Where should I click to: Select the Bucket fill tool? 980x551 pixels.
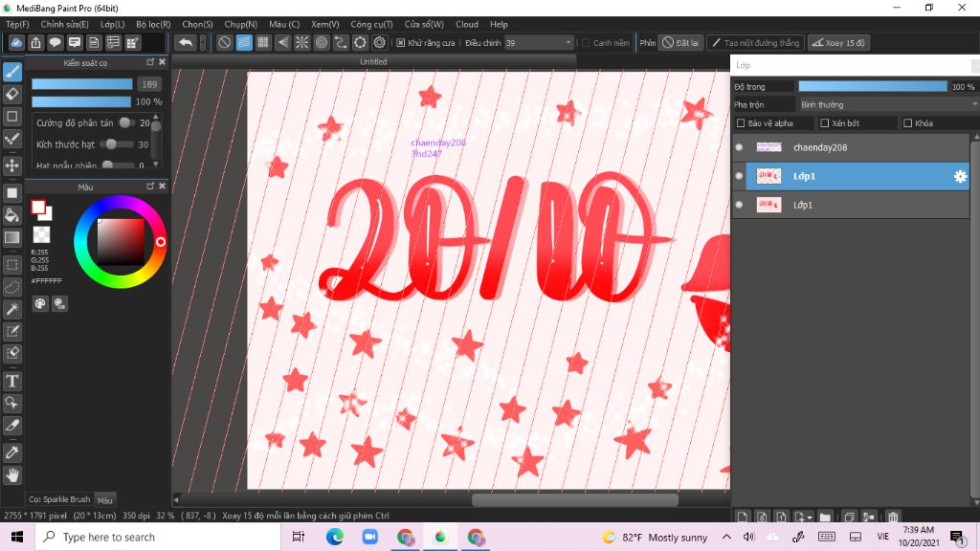[12, 215]
